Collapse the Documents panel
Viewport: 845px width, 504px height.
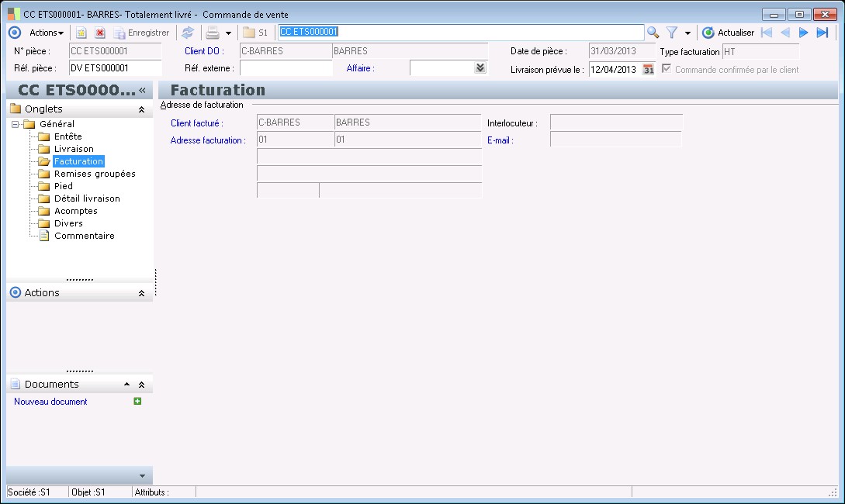tap(141, 385)
